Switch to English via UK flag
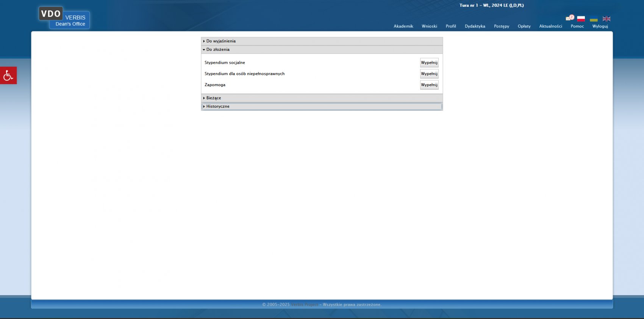644x319 pixels. coord(606,19)
